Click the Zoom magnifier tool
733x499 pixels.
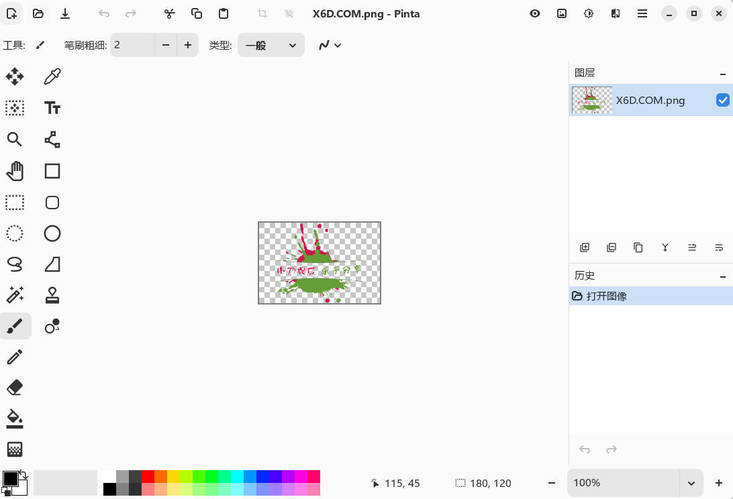[x=15, y=140]
